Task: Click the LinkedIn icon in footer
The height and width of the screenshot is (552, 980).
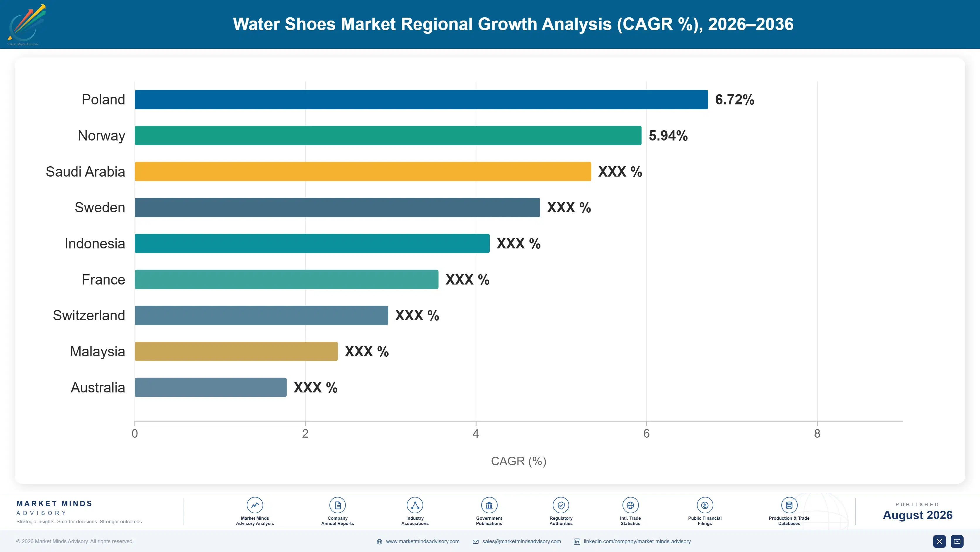Action: [x=577, y=542]
